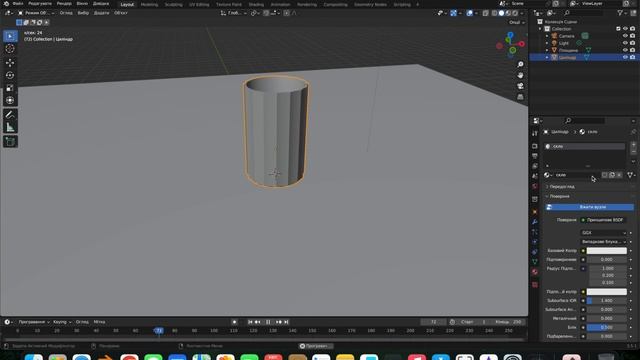Click the Principled BSDF surface shader button
Image resolution: width=640 pixels, height=360 pixels.
click(603, 220)
